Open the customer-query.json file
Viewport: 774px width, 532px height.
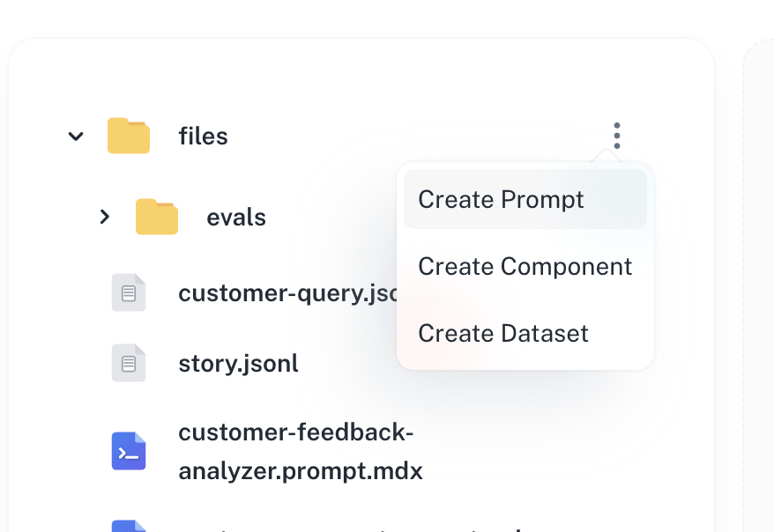point(273,292)
